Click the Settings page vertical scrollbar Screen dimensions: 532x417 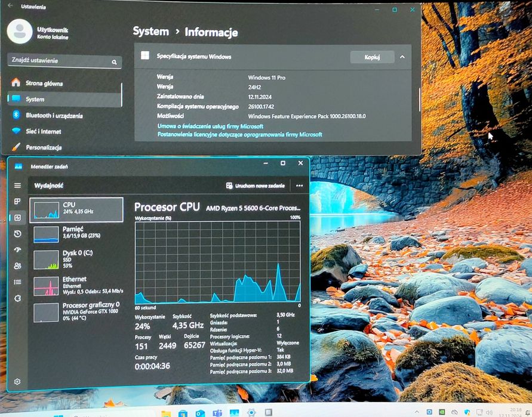(x=420, y=100)
